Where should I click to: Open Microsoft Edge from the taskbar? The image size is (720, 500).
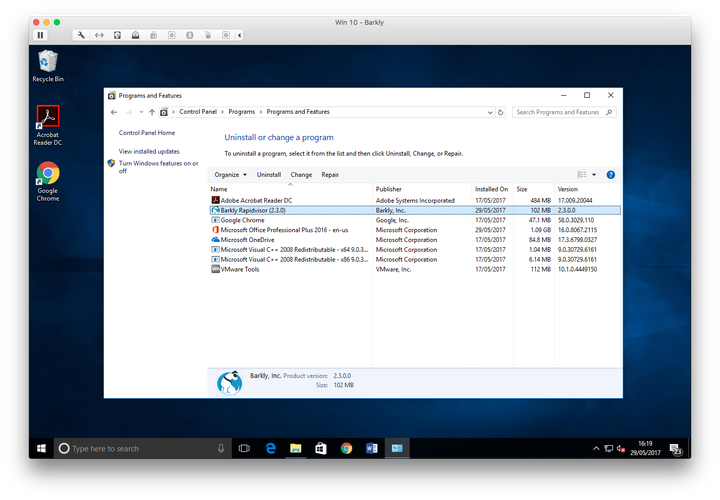click(x=270, y=449)
